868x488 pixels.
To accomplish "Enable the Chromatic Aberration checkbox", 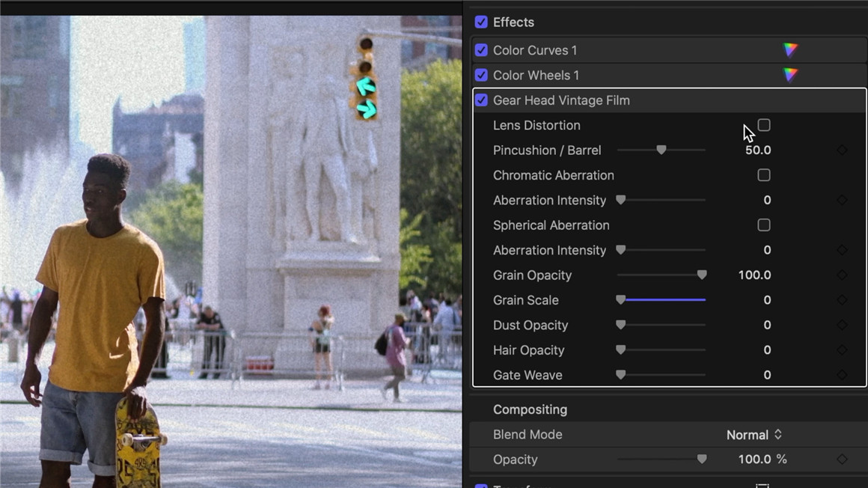I will (764, 175).
